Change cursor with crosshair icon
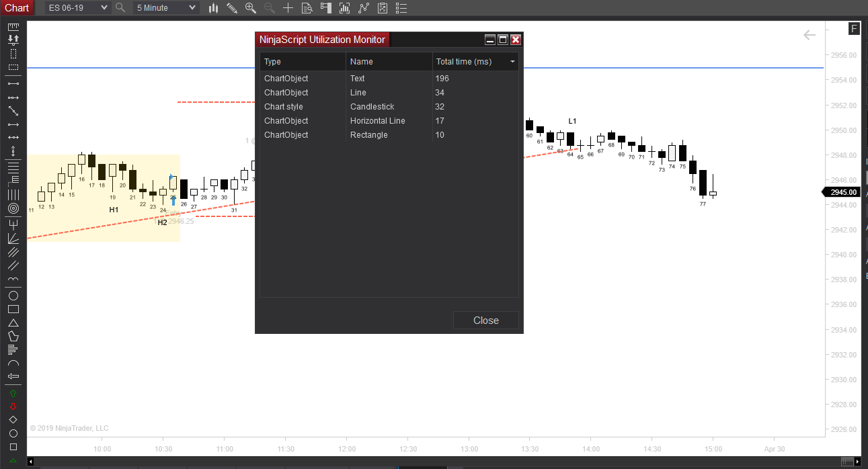868x469 pixels. click(288, 8)
